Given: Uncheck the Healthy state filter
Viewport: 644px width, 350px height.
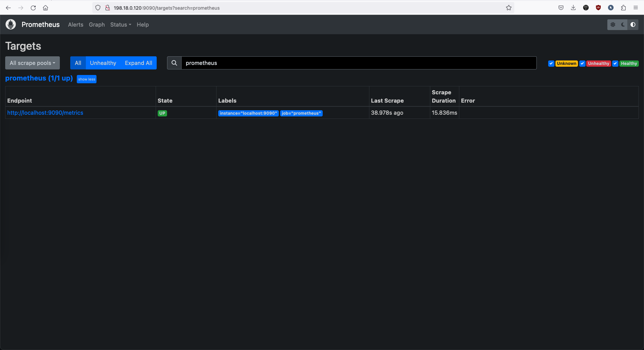Looking at the screenshot, I should [615, 64].
